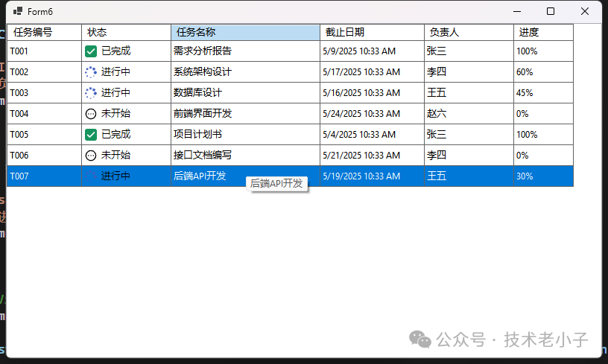Select the T001 task number cell

pyautogui.click(x=44, y=51)
